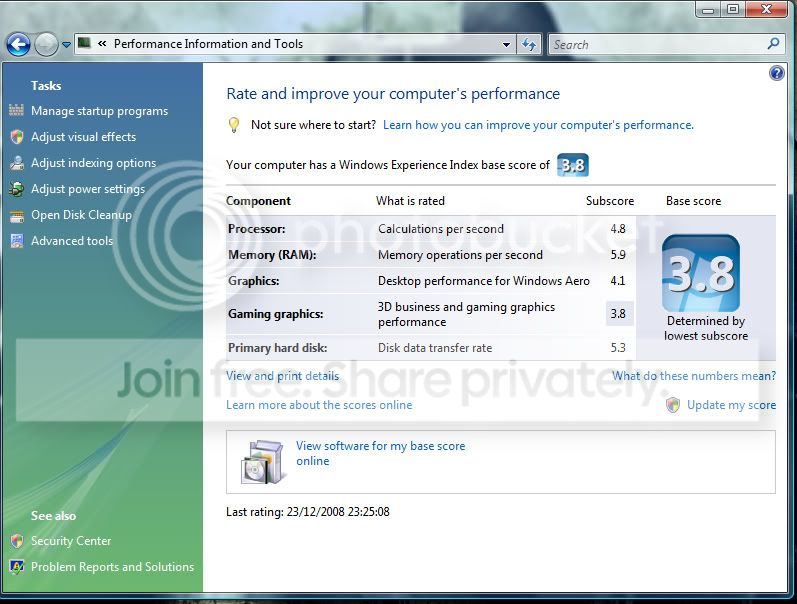Click the software box and disc icon

click(262, 462)
